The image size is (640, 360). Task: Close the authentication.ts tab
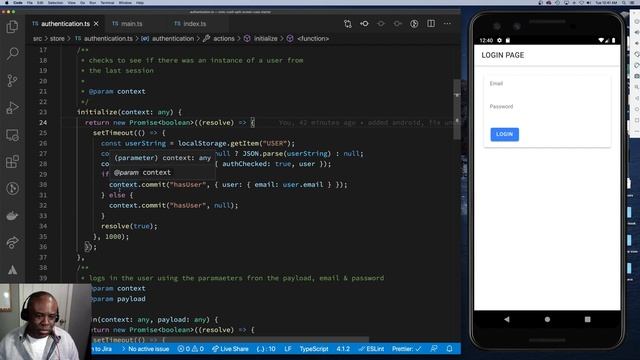point(96,24)
